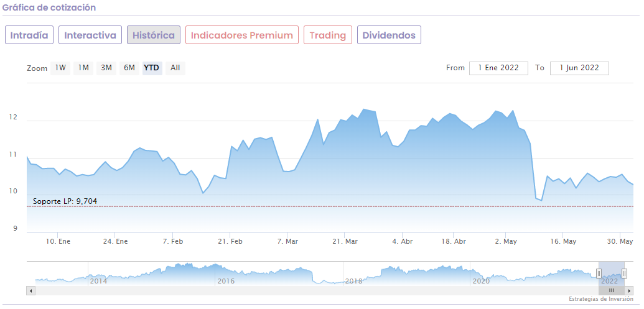Open Indicadores Premium

241,35
